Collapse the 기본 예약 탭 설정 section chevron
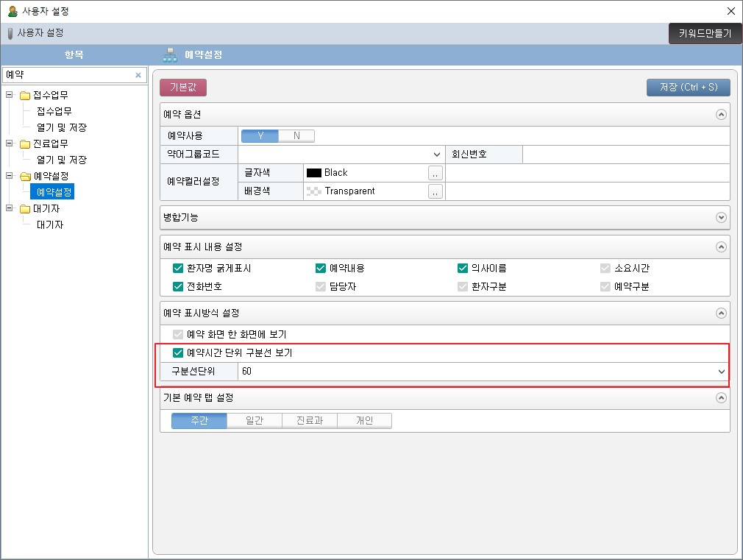The width and height of the screenshot is (743, 560). pos(721,397)
